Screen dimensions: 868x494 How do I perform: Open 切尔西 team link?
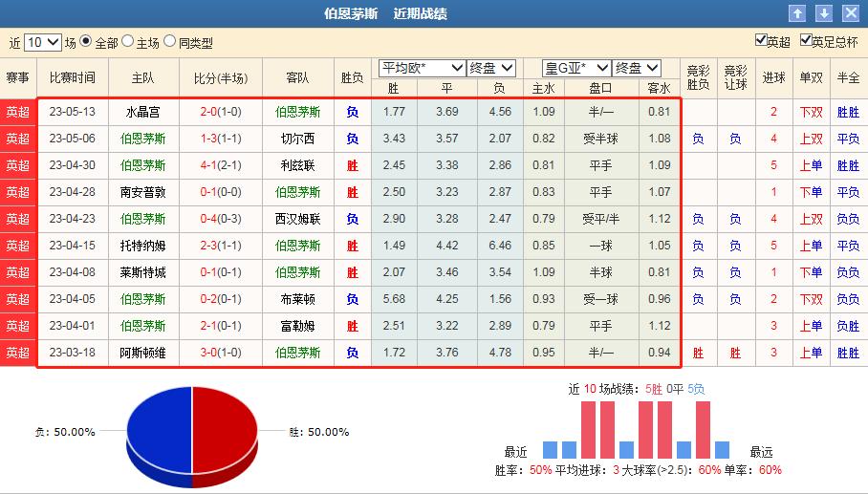pyautogui.click(x=298, y=139)
